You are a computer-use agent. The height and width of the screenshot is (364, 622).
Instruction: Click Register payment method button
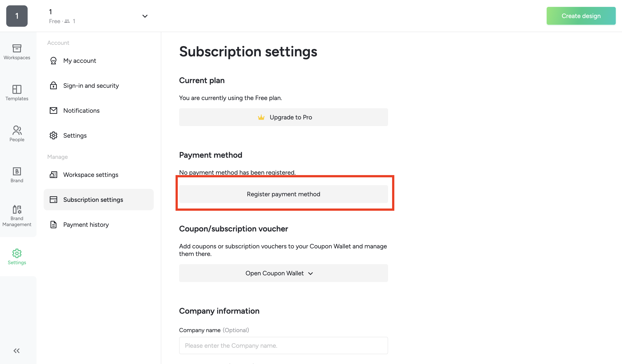[283, 194]
